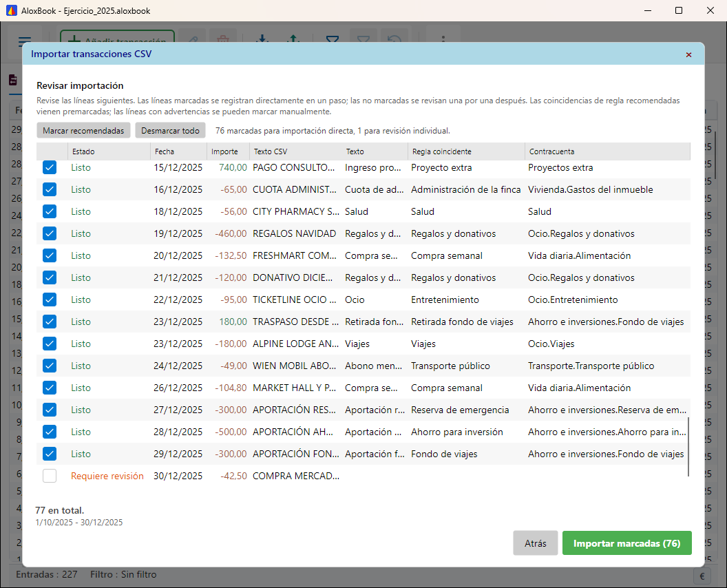Image resolution: width=727 pixels, height=588 pixels.
Task: Click the Desmarcar todo button
Action: click(x=170, y=130)
